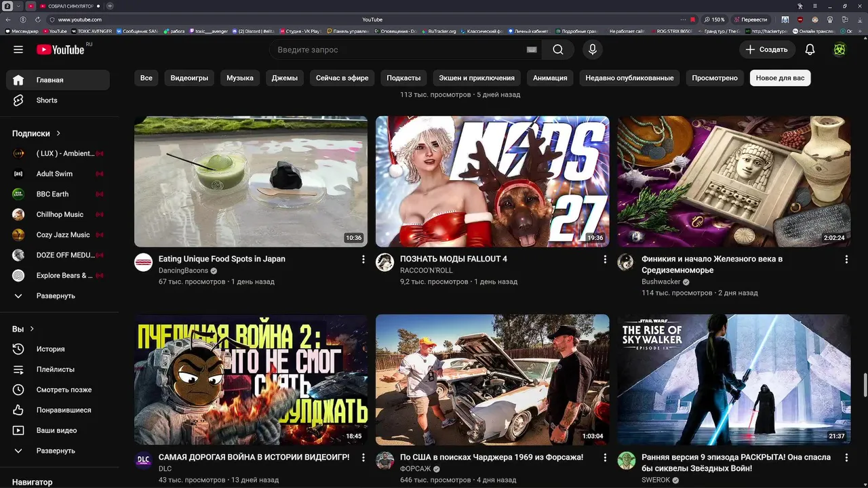
Task: Click the red bookmark icon in address bar
Action: [692, 20]
